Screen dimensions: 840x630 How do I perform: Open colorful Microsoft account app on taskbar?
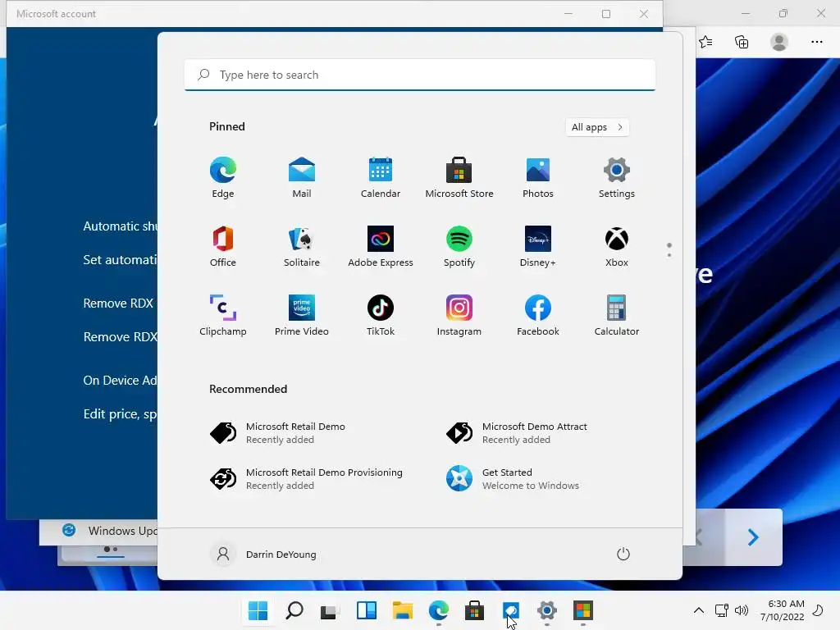583,610
